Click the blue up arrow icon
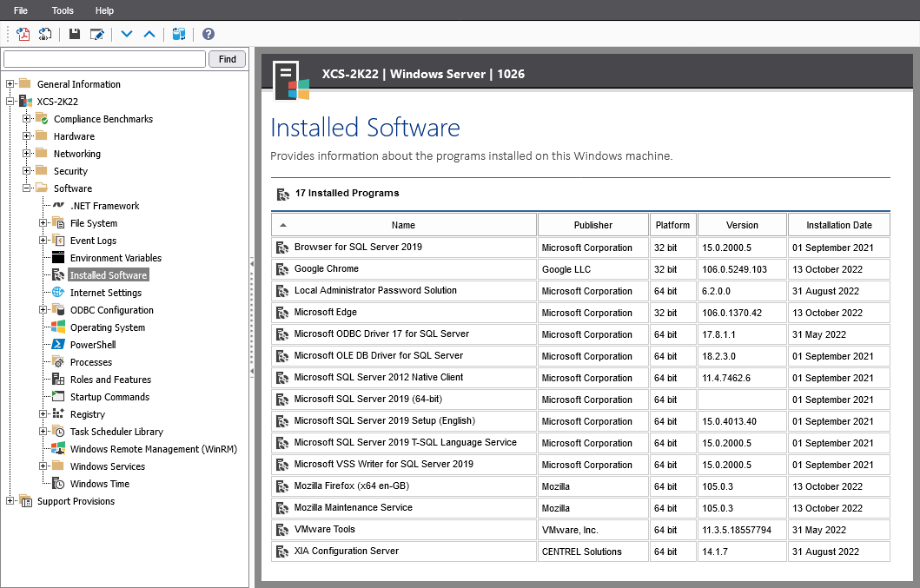Screen dimensions: 920x588 (x=149, y=34)
